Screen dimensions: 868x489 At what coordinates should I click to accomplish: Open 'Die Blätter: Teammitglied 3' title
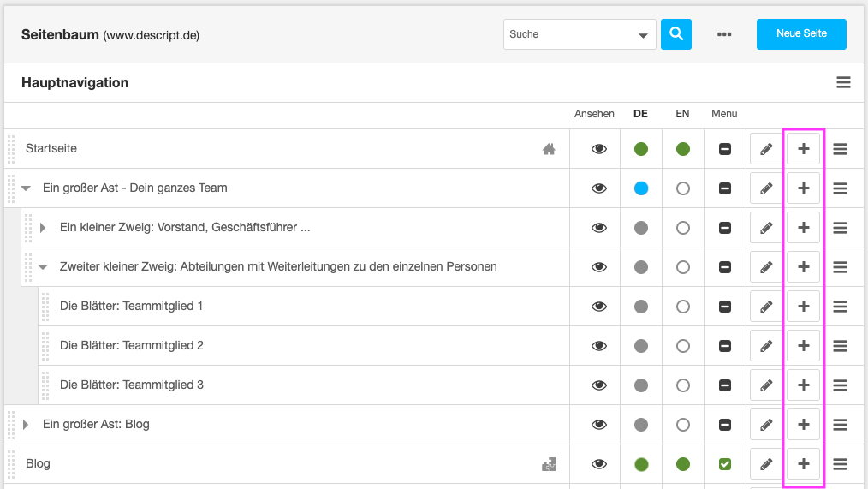point(131,385)
